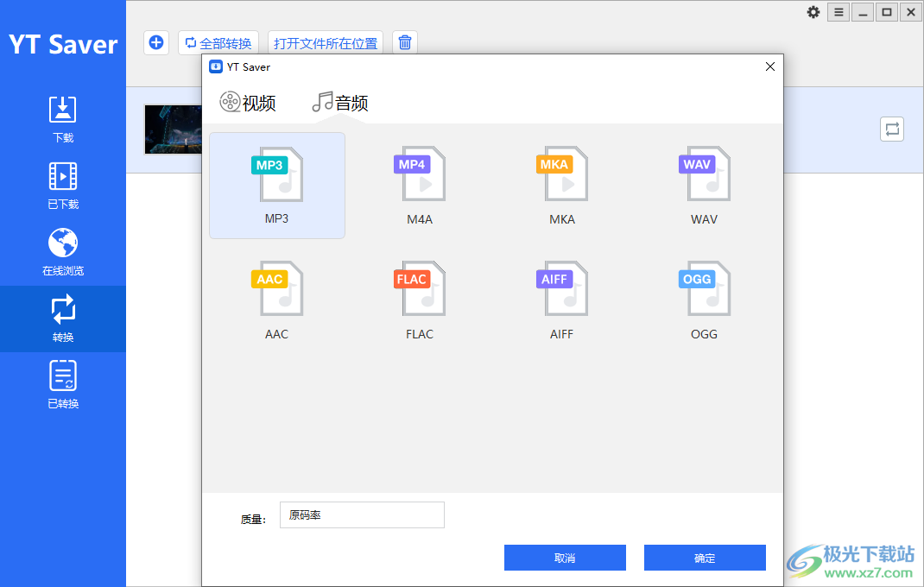The width and height of the screenshot is (924, 587).
Task: Choose the AAC format icon
Action: (277, 300)
